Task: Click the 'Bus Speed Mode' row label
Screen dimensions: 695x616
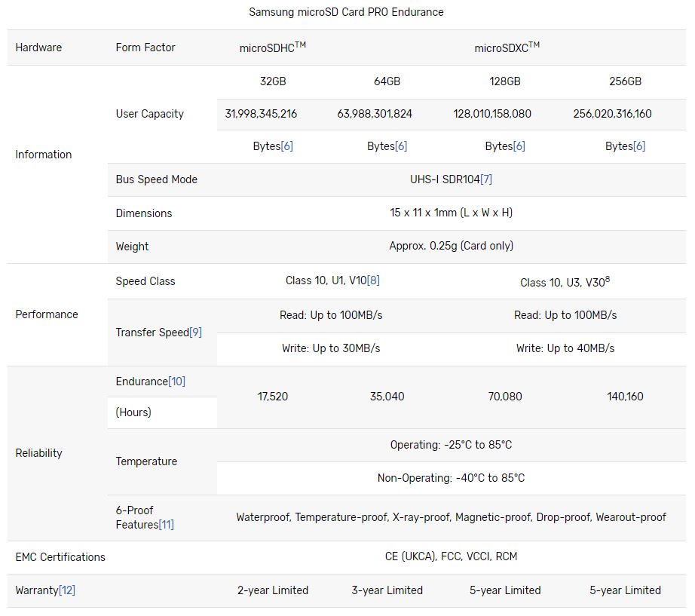Action: (157, 179)
